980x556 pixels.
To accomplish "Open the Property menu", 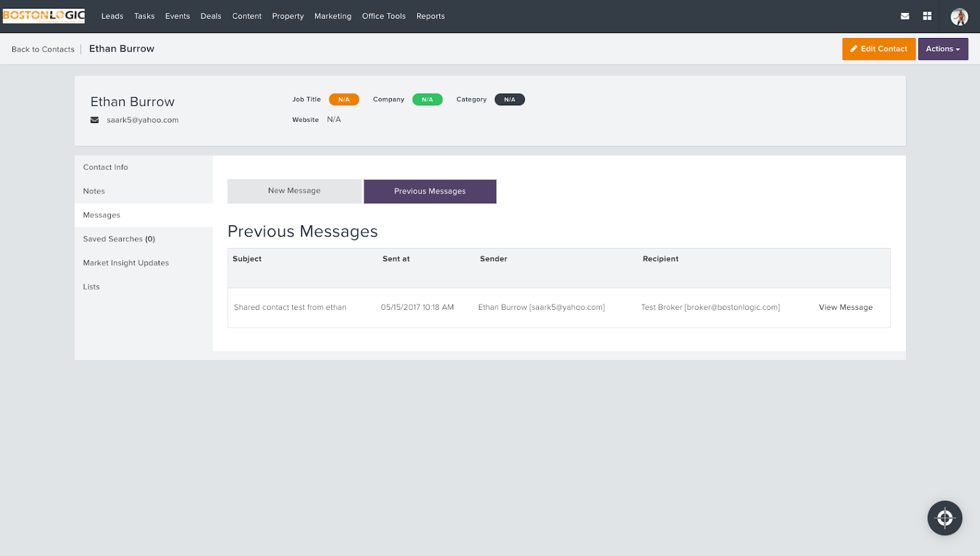I will 288,17.
